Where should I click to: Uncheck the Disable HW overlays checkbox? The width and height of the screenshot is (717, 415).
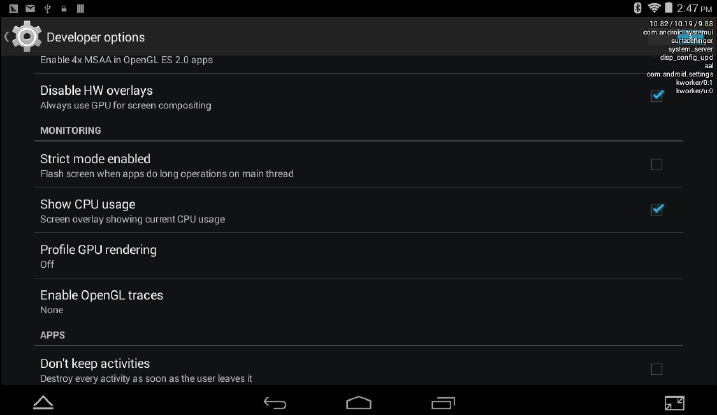657,96
